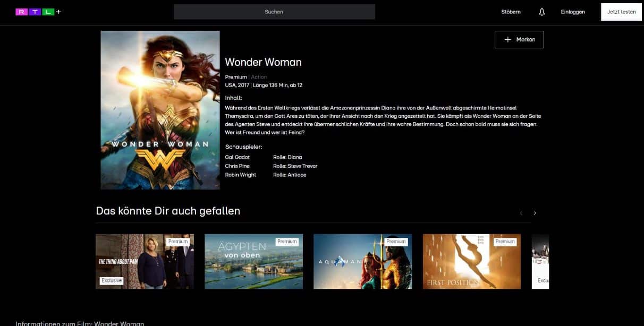Click Rolle: Steve Trevor text
The image size is (644, 326).
(x=295, y=166)
